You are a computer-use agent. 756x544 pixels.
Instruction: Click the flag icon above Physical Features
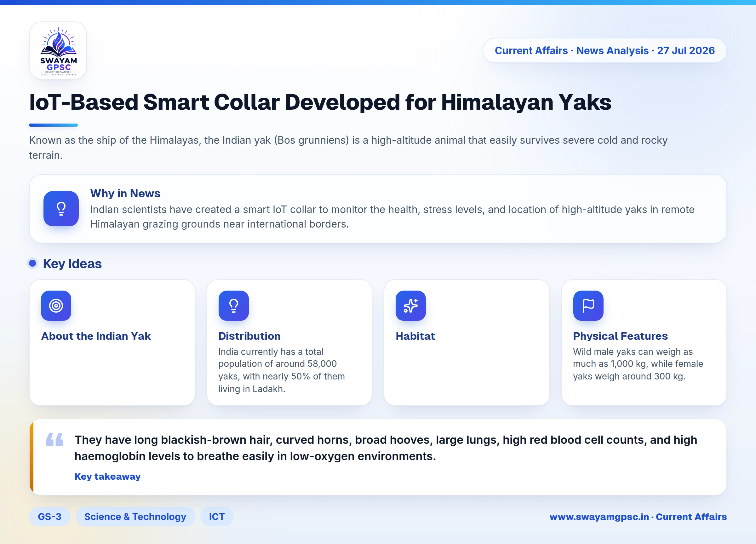tap(588, 305)
